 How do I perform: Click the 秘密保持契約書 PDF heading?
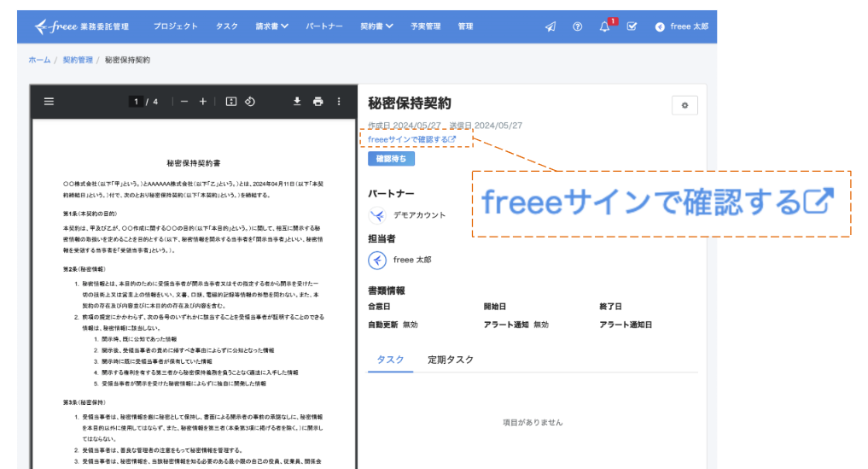[x=194, y=163]
